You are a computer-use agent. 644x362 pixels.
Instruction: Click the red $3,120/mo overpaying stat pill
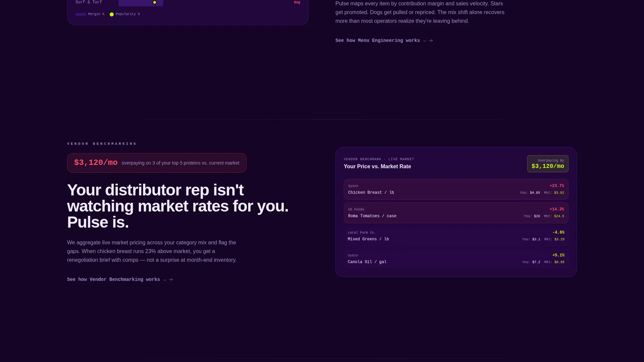coord(157,163)
